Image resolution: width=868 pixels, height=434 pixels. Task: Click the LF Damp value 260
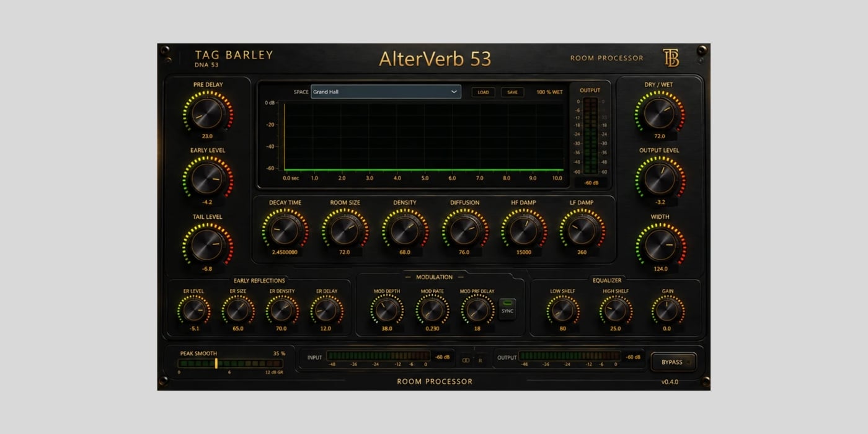coord(582,252)
